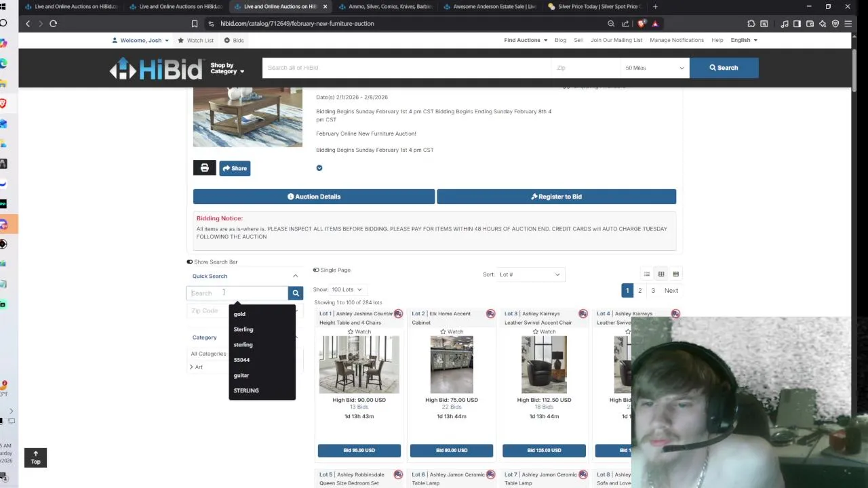Open the 50 Miles distance dropdown
The height and width of the screenshot is (488, 868).
click(654, 68)
